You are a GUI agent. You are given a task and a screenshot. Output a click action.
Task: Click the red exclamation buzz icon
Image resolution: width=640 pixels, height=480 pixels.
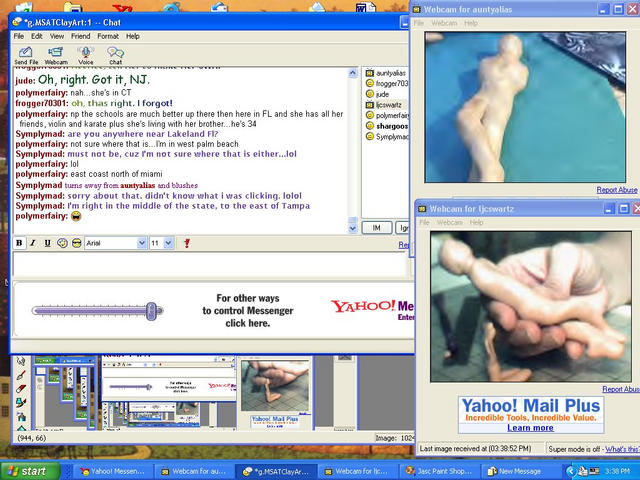click(x=187, y=243)
